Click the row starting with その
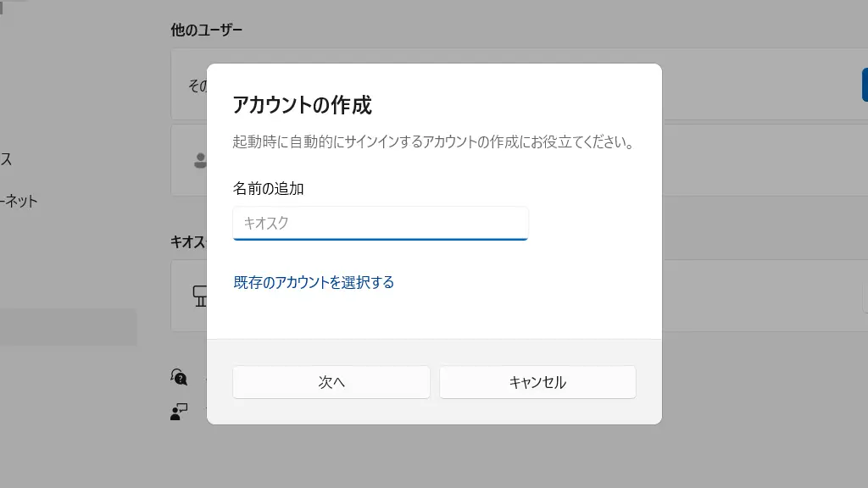 click(196, 85)
